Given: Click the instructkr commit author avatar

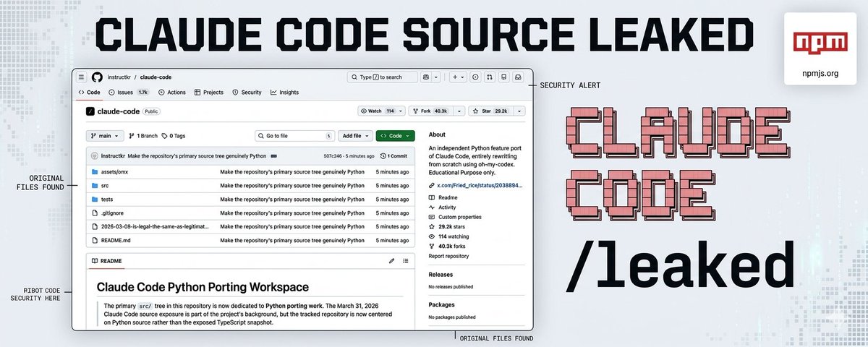Looking at the screenshot, I should (x=94, y=155).
